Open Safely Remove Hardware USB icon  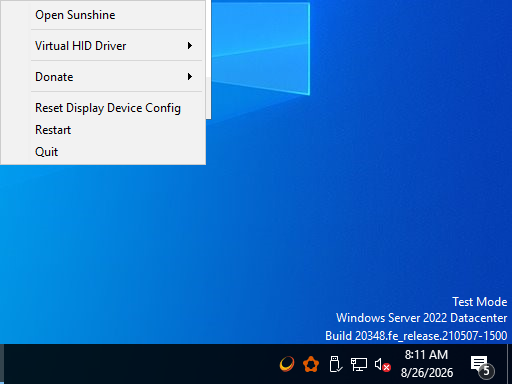(x=335, y=364)
